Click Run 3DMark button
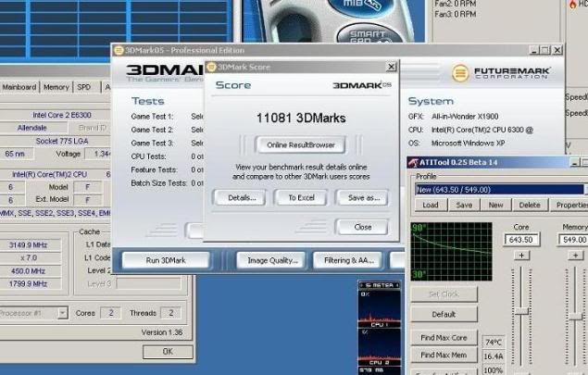 [x=166, y=260]
